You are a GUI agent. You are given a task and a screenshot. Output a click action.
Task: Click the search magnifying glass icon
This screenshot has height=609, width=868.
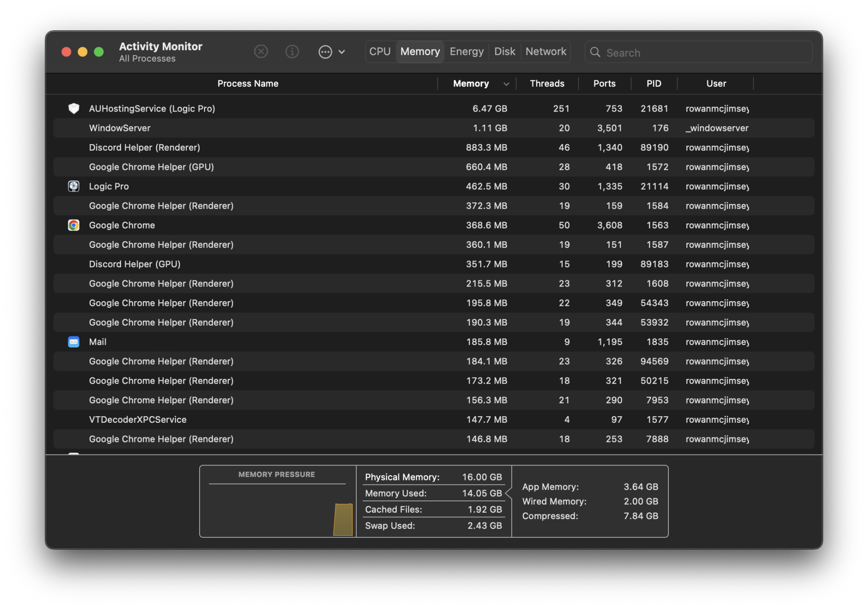pyautogui.click(x=595, y=53)
